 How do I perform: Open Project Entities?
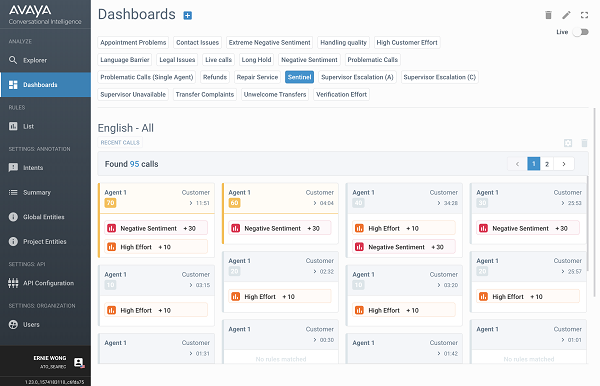[46, 241]
